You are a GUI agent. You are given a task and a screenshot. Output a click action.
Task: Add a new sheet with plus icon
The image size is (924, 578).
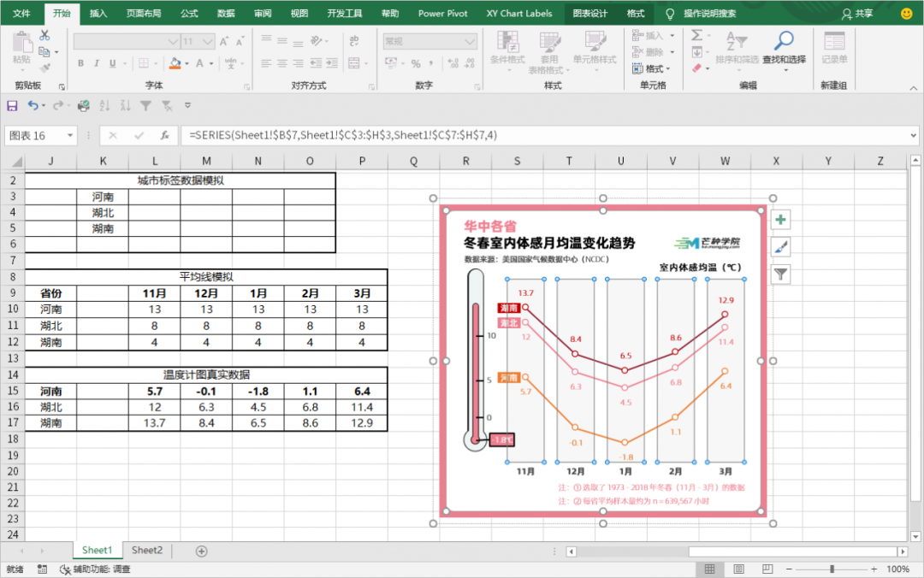(202, 551)
